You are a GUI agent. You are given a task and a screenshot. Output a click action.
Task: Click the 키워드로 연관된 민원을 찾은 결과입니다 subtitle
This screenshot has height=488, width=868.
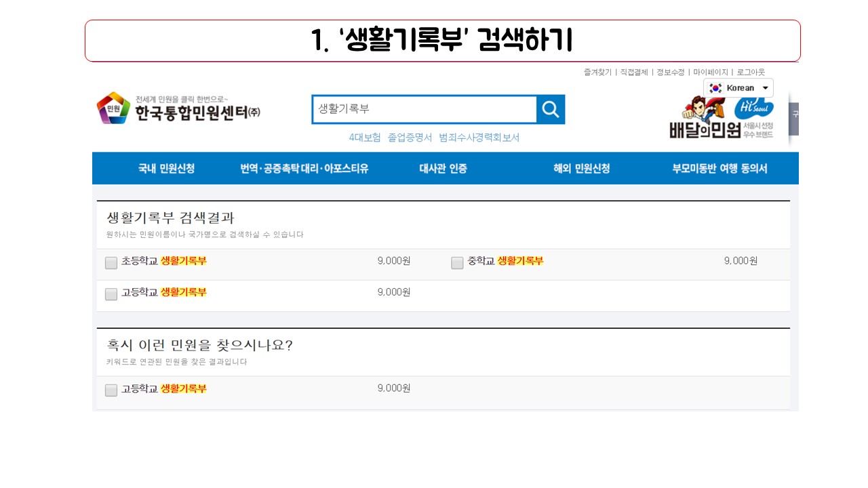(x=176, y=362)
